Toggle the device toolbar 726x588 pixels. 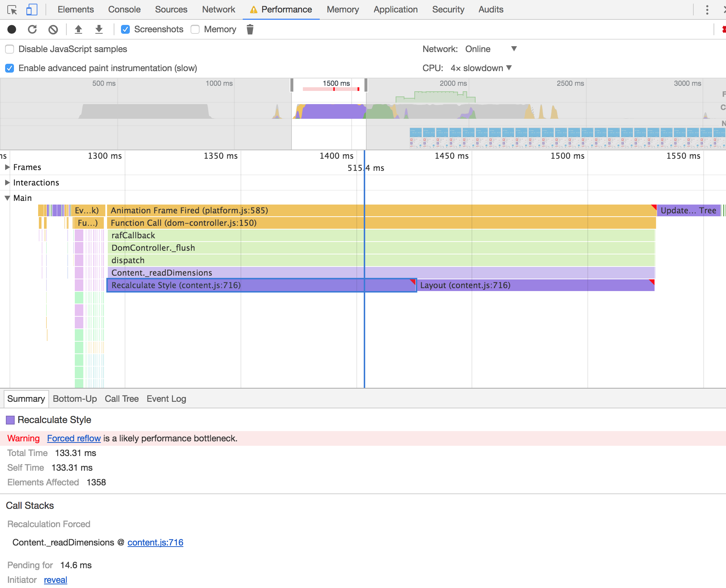tap(32, 10)
